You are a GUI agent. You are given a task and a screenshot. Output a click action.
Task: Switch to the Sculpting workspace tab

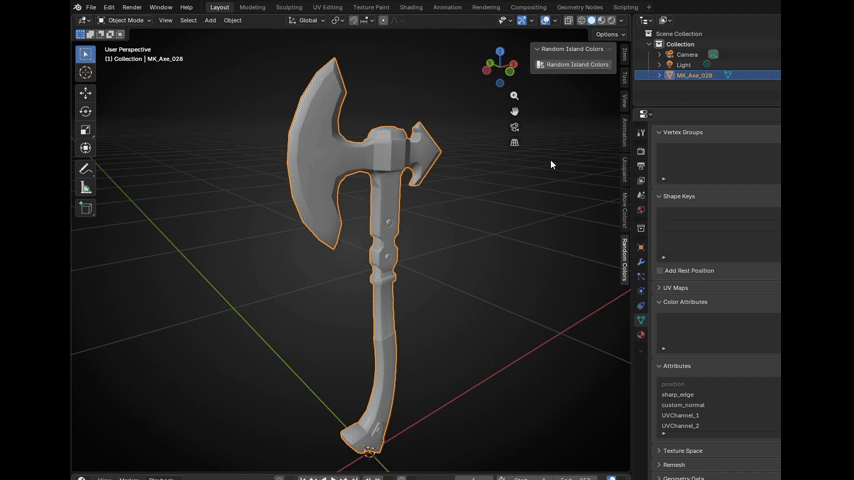coord(289,7)
